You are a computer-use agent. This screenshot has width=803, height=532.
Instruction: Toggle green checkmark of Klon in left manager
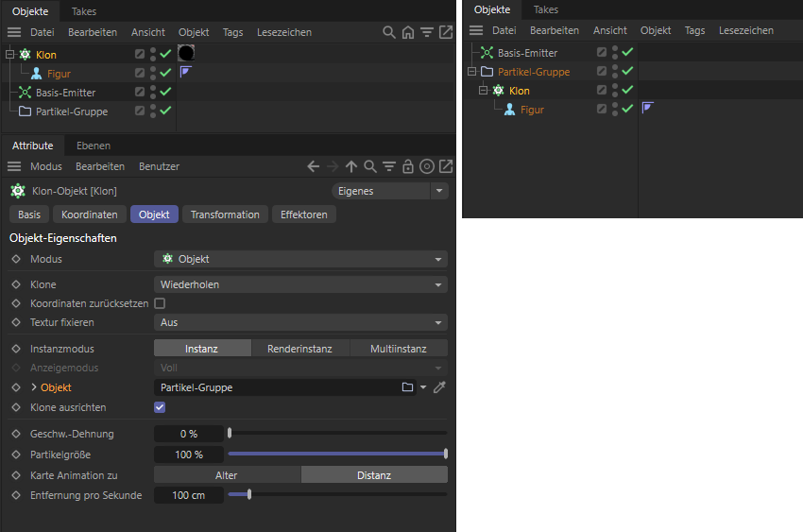[x=165, y=54]
